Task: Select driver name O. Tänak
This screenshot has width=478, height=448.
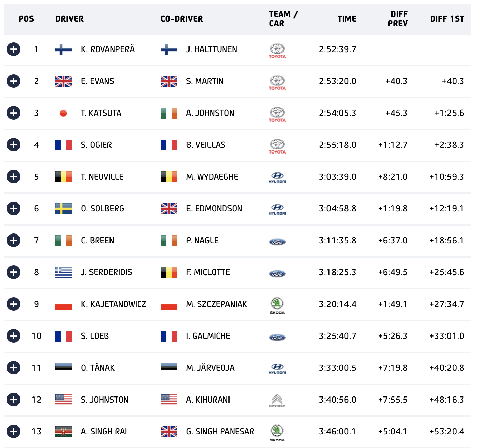Action: tap(98, 368)
